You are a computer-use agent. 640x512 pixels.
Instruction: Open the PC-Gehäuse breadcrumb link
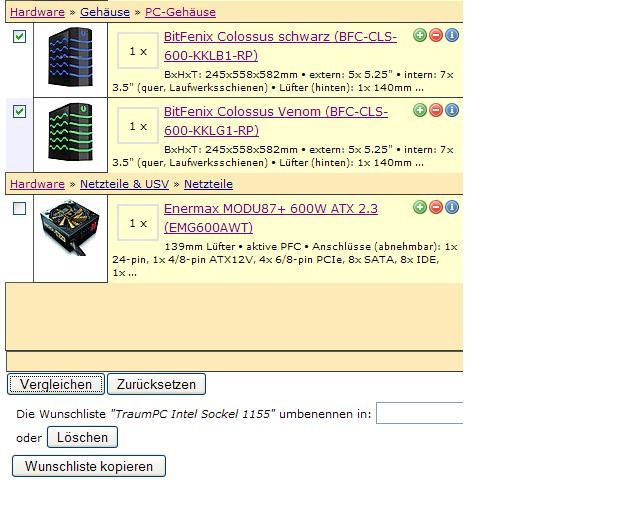coord(180,12)
